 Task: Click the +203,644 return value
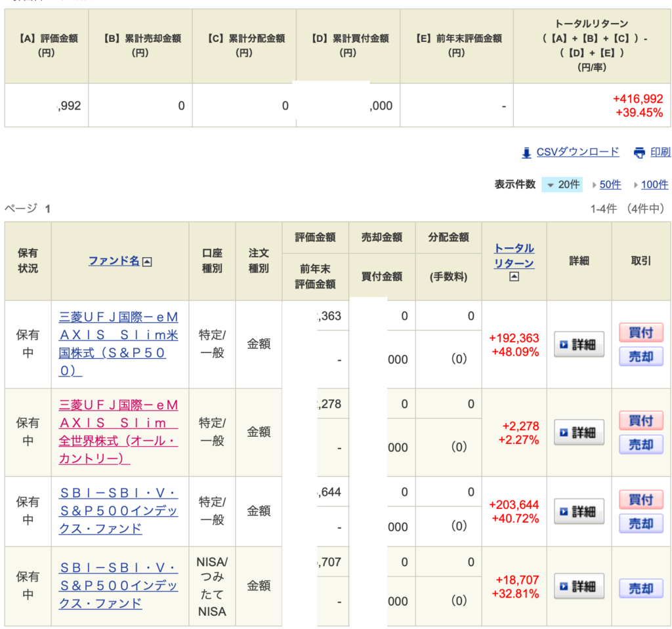click(x=514, y=505)
